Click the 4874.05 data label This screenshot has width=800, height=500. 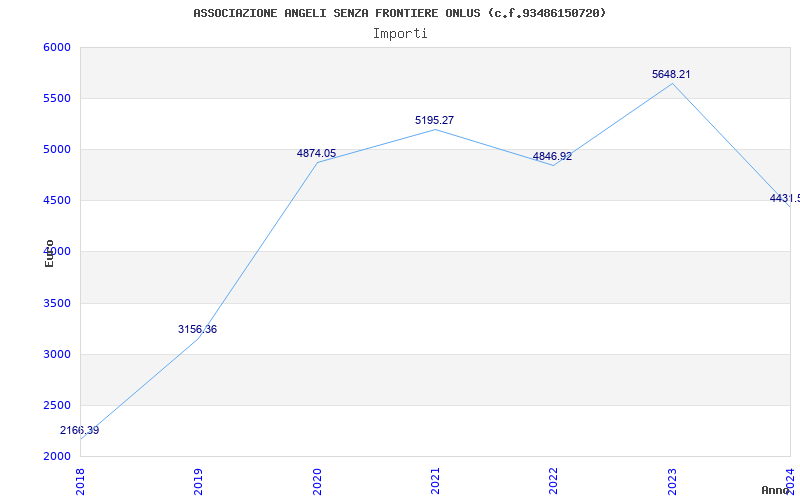[x=316, y=153]
